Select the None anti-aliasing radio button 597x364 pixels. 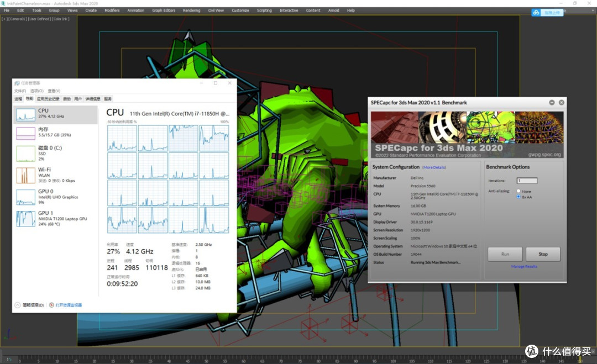tap(518, 191)
